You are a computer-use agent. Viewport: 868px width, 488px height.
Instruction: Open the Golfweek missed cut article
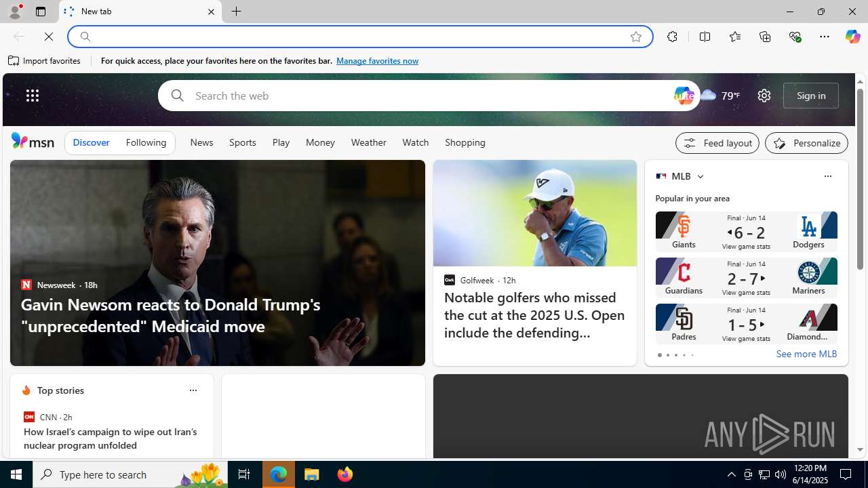[534, 315]
